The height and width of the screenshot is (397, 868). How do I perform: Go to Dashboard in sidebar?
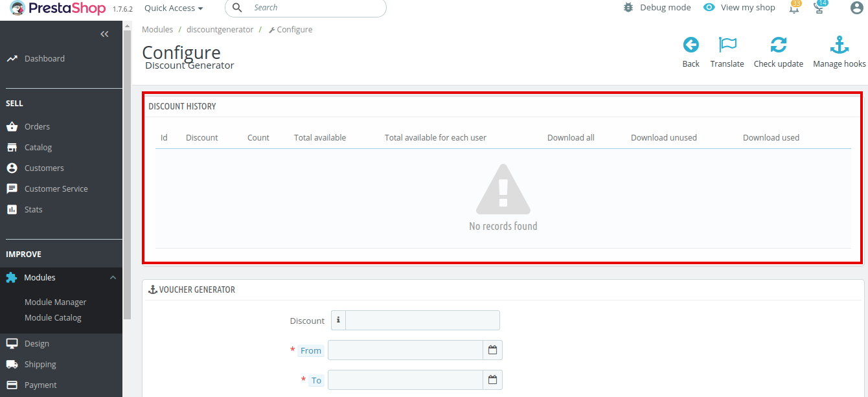(x=44, y=59)
